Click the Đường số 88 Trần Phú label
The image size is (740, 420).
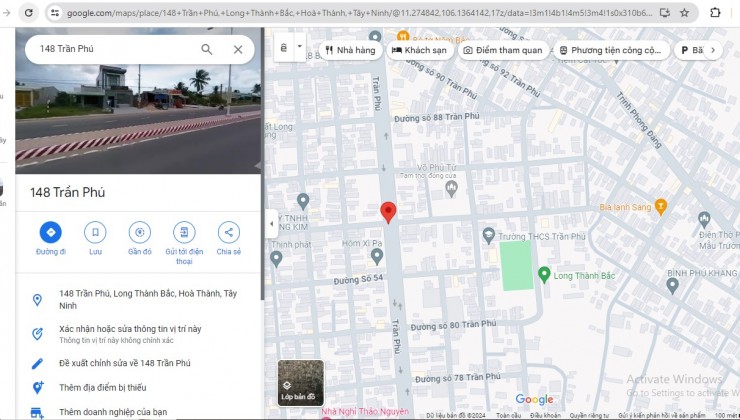(x=437, y=117)
